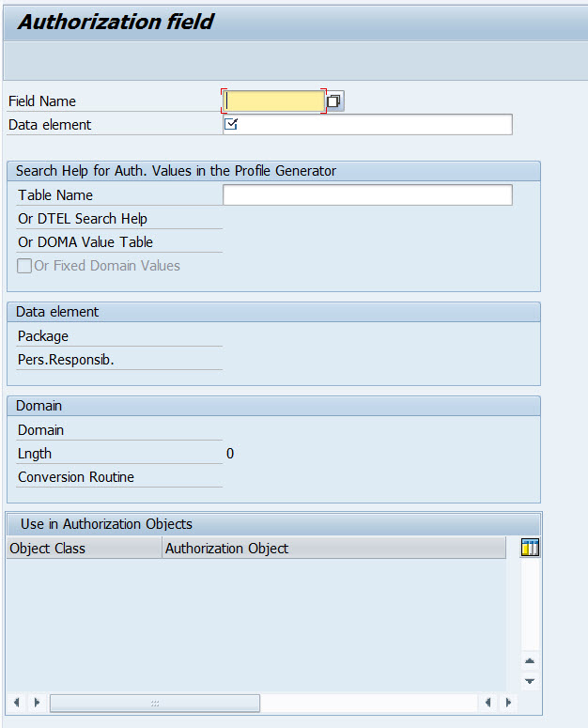
Task: Click the scroll-right arrow just before the scrollbar thumb
Action: (x=37, y=703)
